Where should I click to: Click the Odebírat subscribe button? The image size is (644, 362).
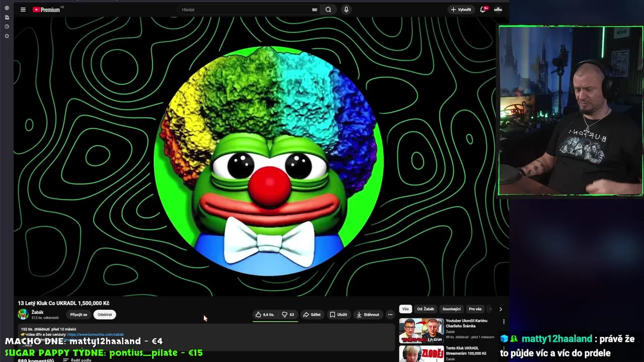tap(105, 315)
